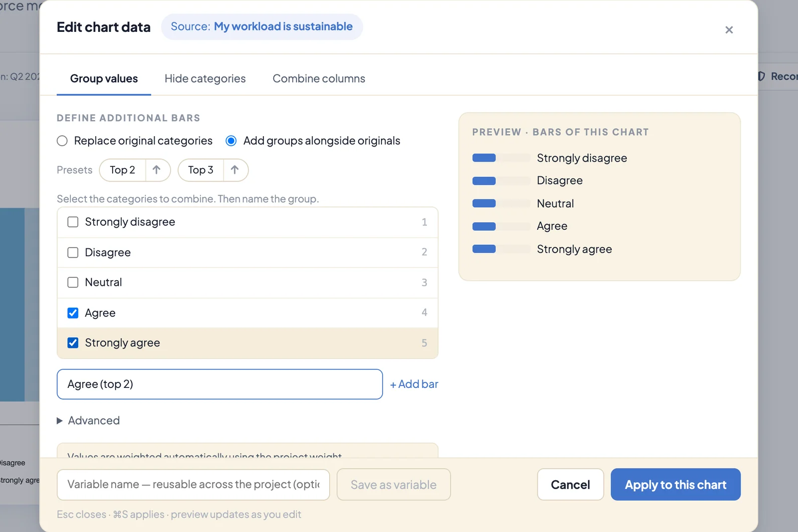
Task: Click the + Add bar link
Action: coord(414,384)
